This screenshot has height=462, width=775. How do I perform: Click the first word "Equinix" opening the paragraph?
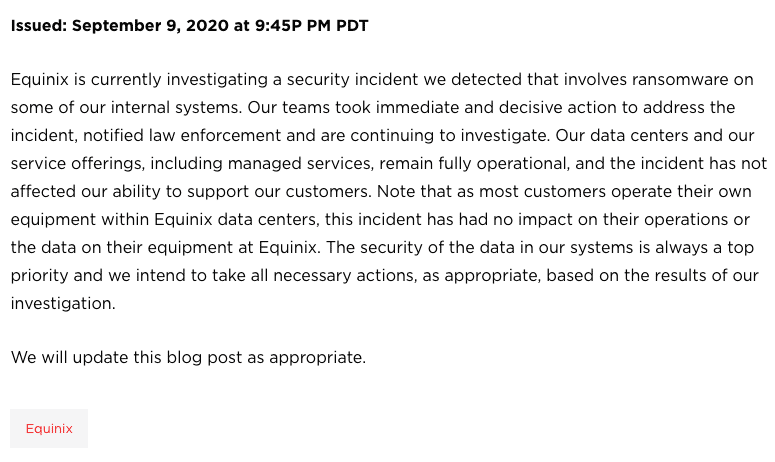40,80
